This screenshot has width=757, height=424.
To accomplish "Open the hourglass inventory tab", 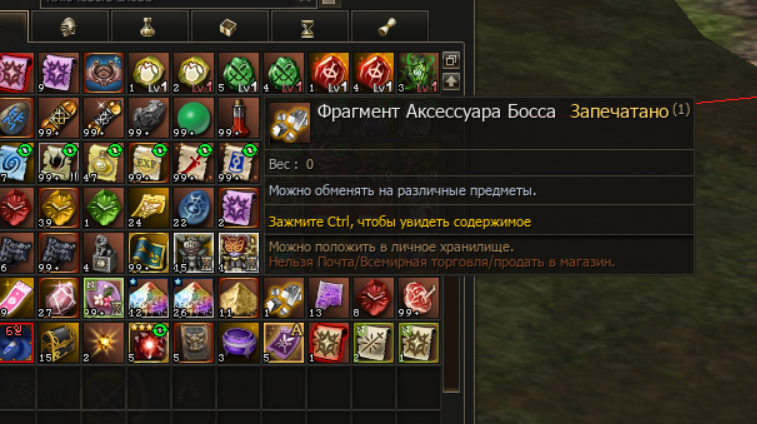I will click(308, 27).
